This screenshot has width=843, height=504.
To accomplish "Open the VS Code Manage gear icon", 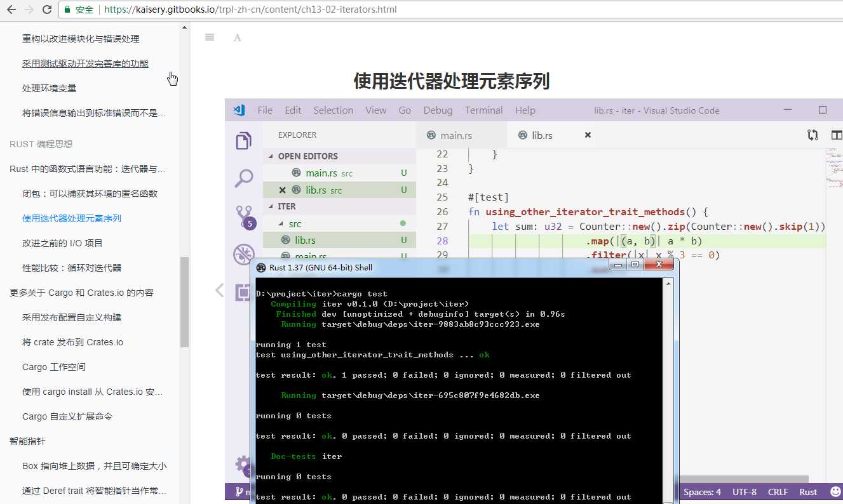I will point(243,464).
